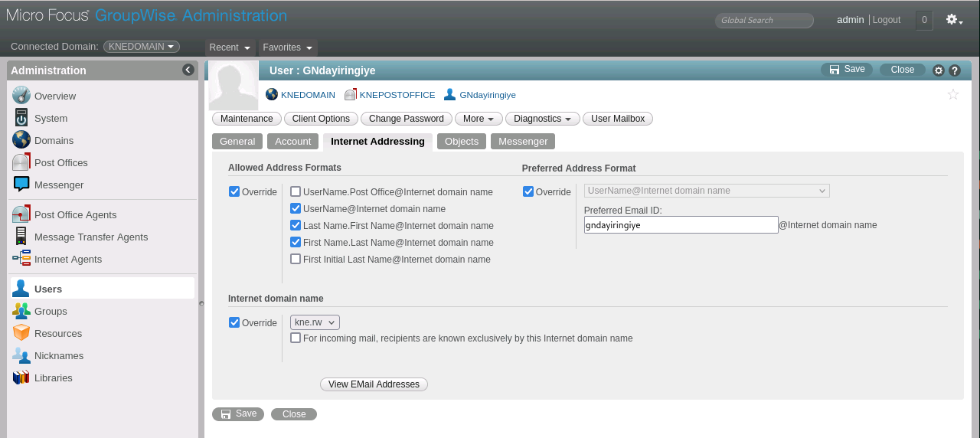
Task: Click the View EMail Addresses button
Action: coord(374,384)
